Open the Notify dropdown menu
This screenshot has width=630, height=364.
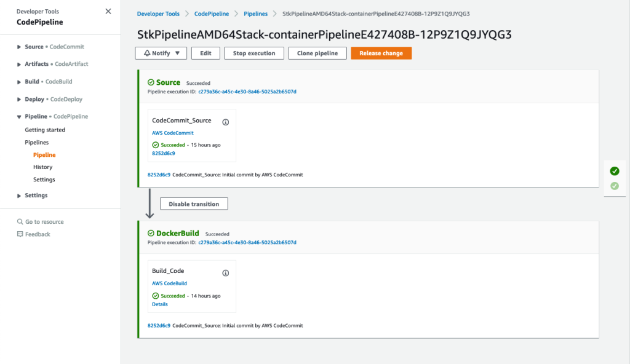[x=161, y=53]
